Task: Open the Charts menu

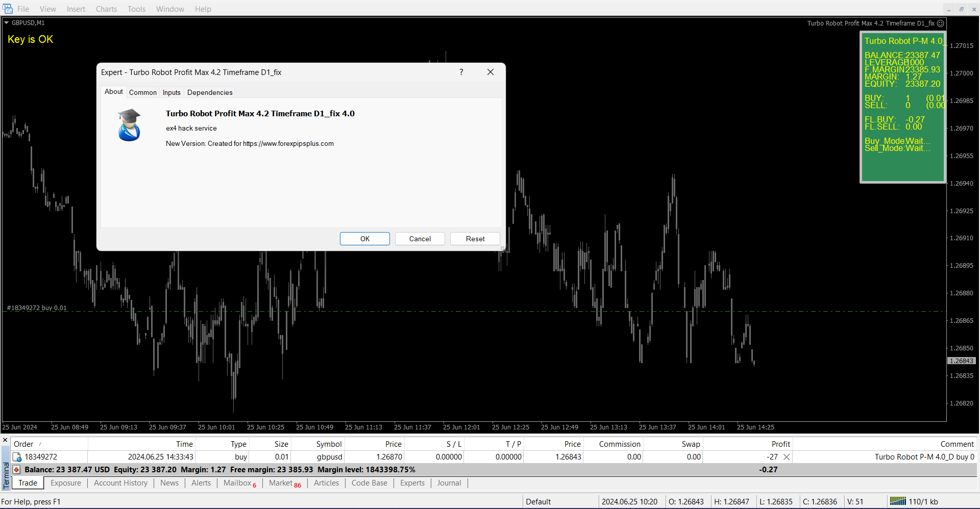Action: pos(106,9)
